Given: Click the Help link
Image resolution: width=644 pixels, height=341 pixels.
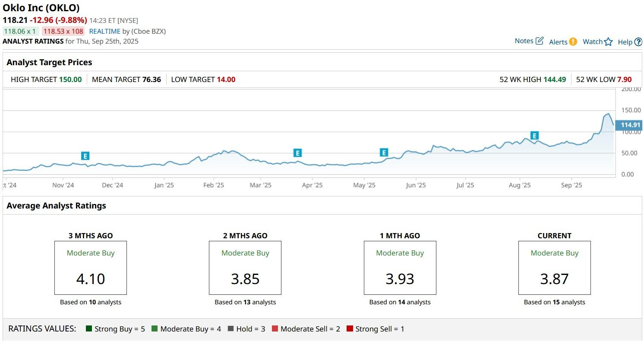Looking at the screenshot, I should click(x=625, y=42).
